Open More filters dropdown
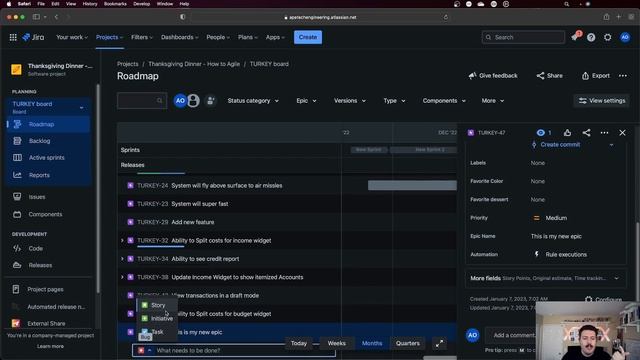The image size is (640, 360). point(493,101)
